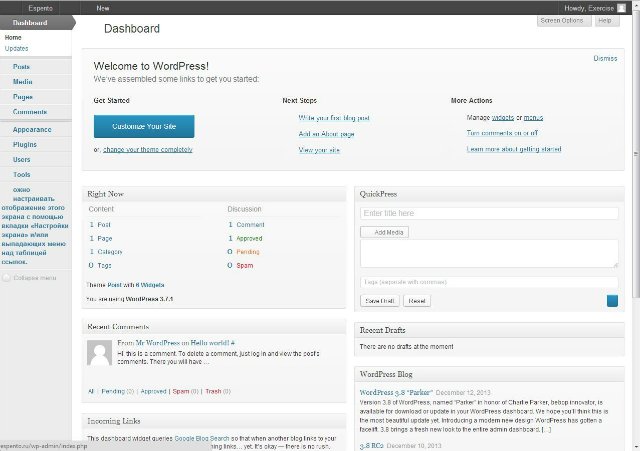Screen dimensions: 640x451
Task: Click the commenter avatar in Recent Comments
Action: point(99,352)
